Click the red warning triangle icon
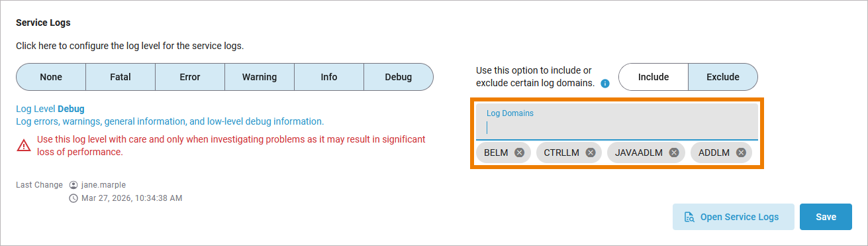This screenshot has height=246, width=868. pyautogui.click(x=24, y=145)
